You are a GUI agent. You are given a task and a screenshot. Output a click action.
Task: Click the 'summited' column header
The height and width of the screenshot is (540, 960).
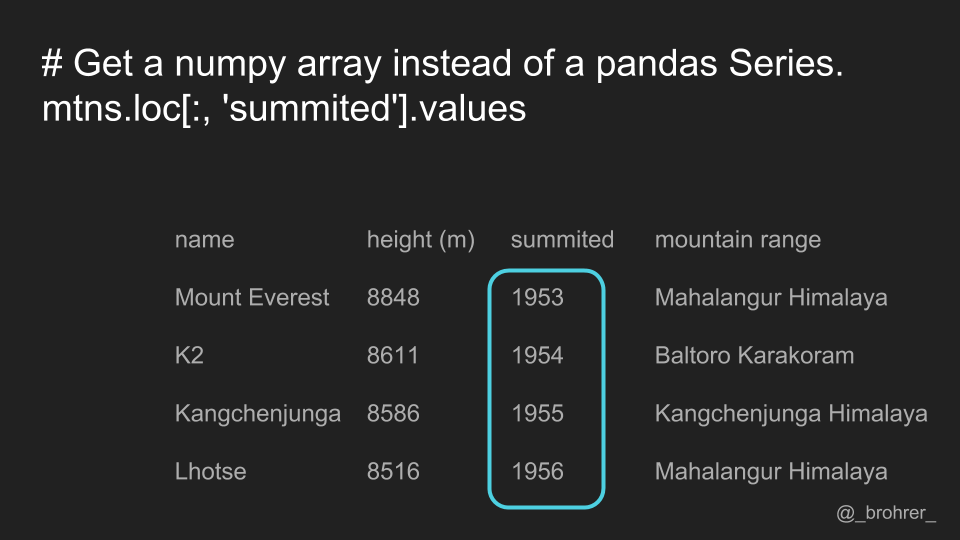coord(562,239)
